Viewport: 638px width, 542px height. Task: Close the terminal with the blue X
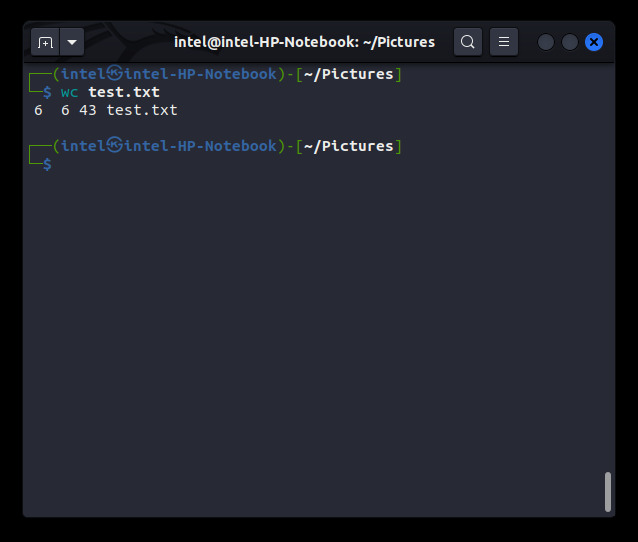click(x=594, y=42)
